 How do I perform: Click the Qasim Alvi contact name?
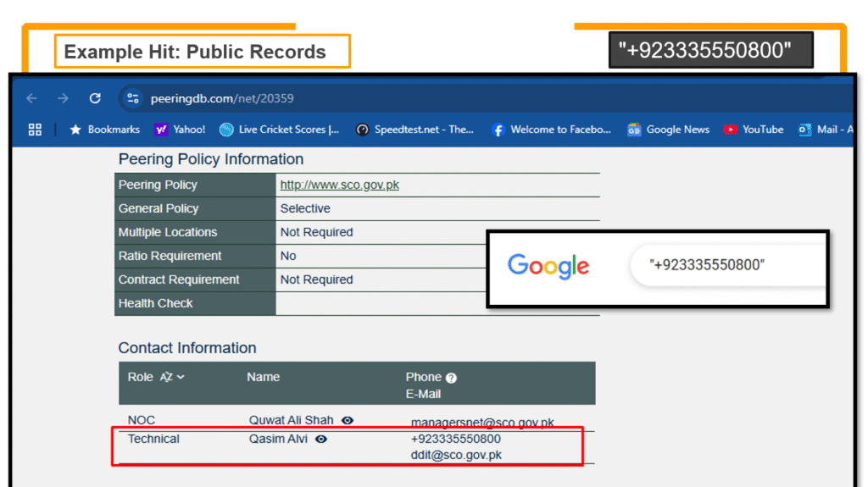278,439
